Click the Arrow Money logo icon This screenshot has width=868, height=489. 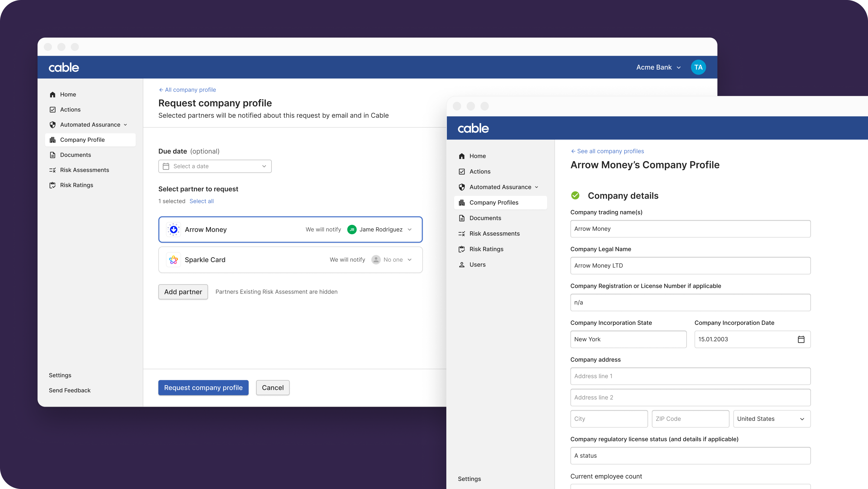click(x=174, y=229)
